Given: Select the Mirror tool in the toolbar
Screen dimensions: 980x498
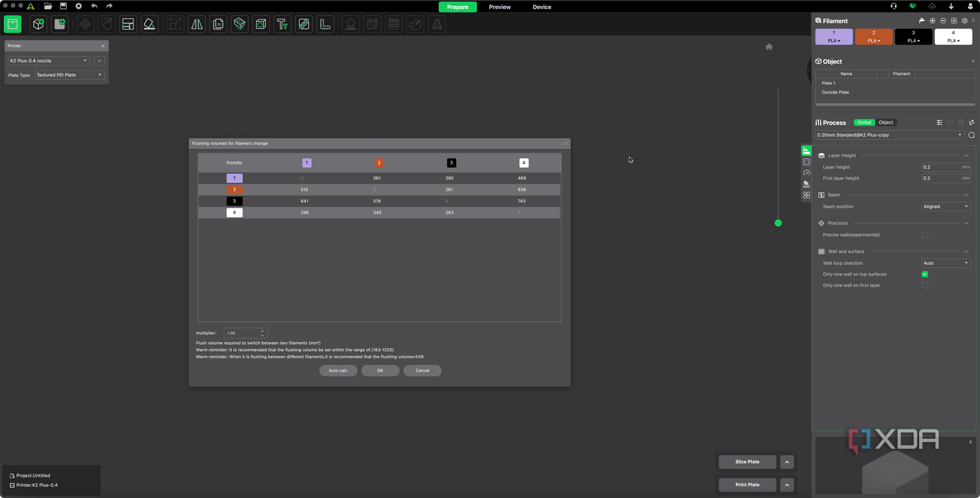Looking at the screenshot, I should click(x=196, y=24).
